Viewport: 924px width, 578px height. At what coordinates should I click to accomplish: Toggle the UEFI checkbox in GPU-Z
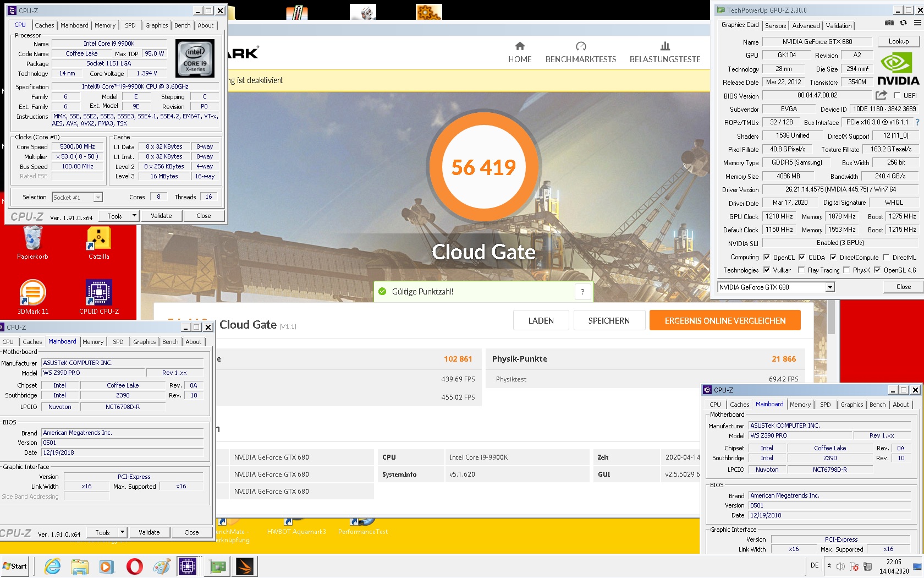pos(897,95)
